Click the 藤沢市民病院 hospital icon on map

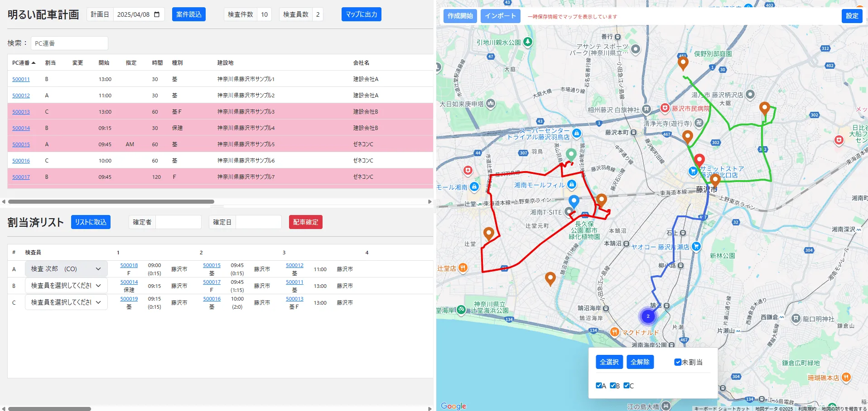665,108
